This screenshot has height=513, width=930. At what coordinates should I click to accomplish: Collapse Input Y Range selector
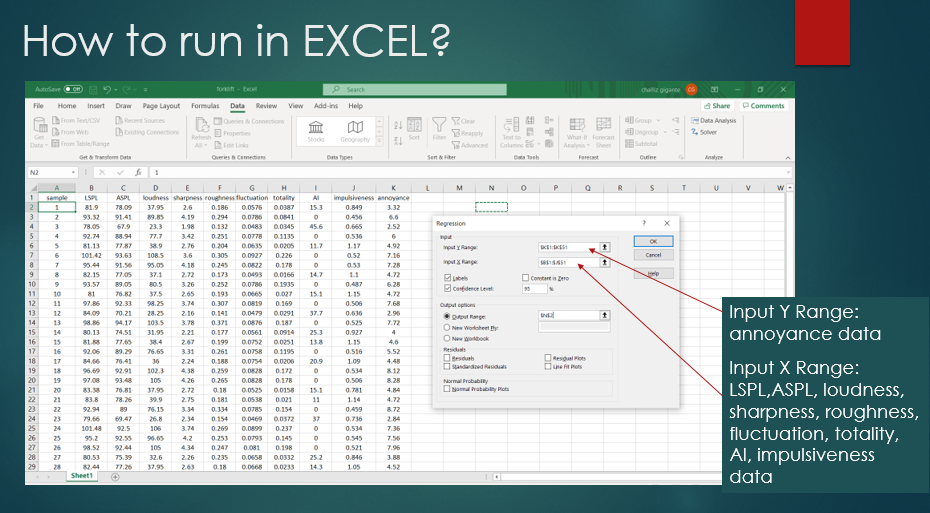point(604,247)
